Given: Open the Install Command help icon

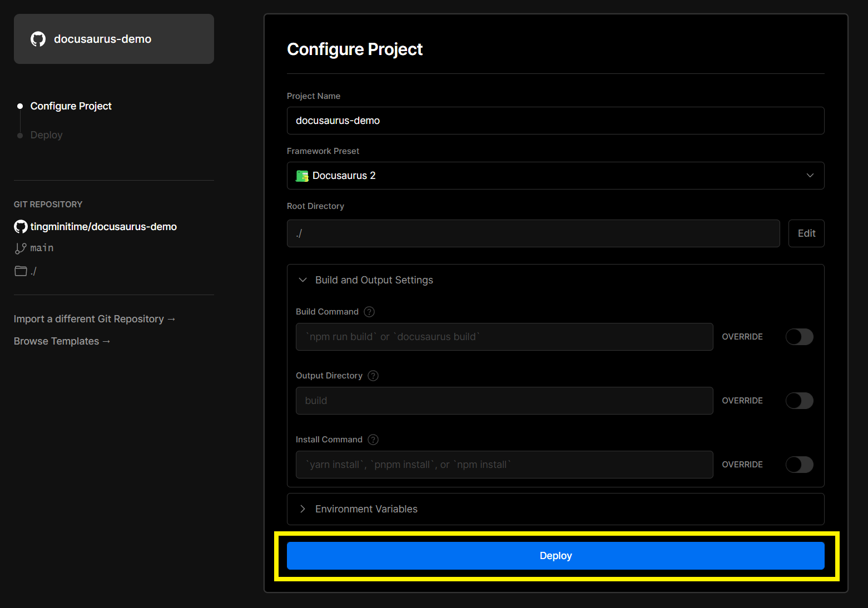Looking at the screenshot, I should pos(373,440).
